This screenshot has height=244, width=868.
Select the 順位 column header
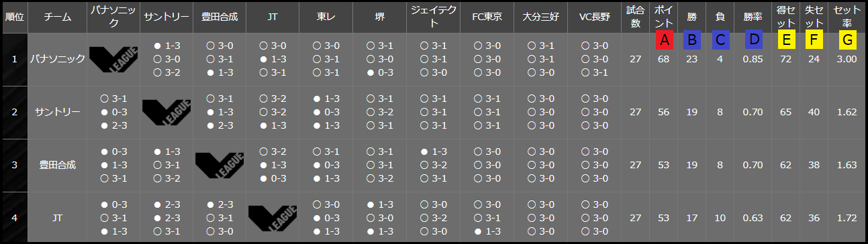tap(14, 17)
